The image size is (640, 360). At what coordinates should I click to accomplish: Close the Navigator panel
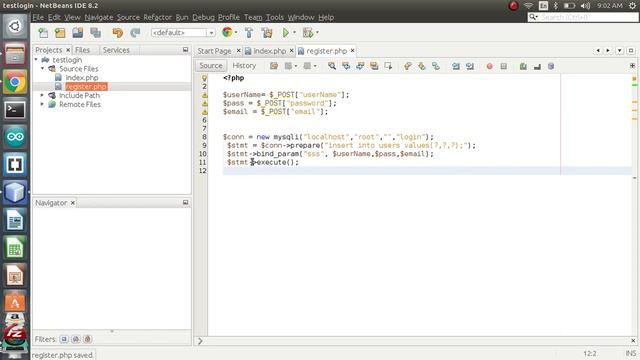pyautogui.click(x=73, y=202)
